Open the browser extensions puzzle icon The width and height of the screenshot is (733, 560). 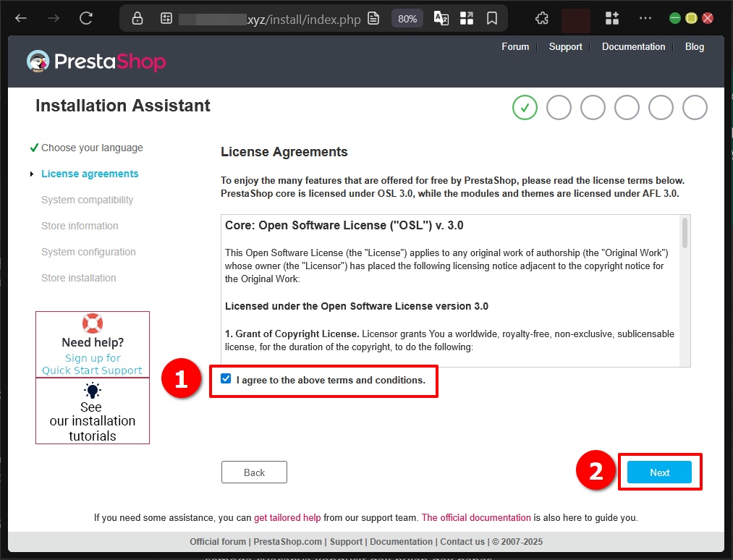click(x=541, y=19)
